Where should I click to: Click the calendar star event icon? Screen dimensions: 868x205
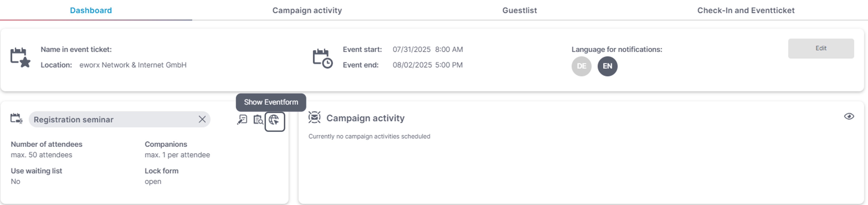click(20, 57)
